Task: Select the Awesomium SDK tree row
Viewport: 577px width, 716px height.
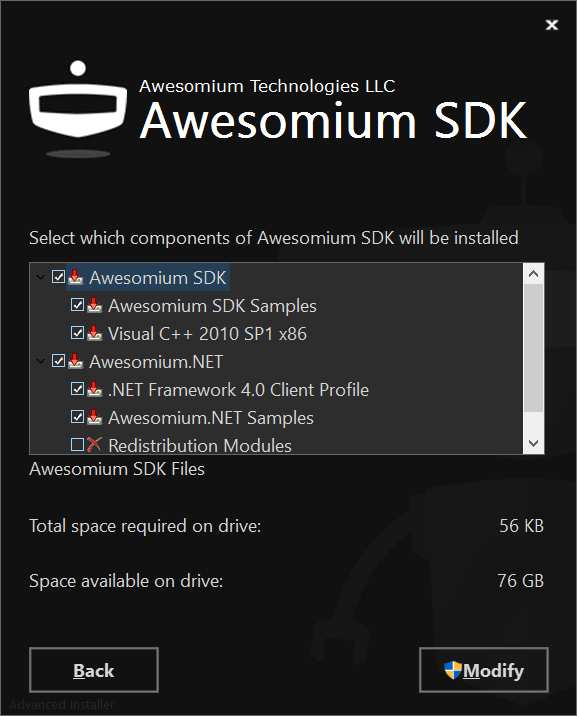Action: [157, 278]
